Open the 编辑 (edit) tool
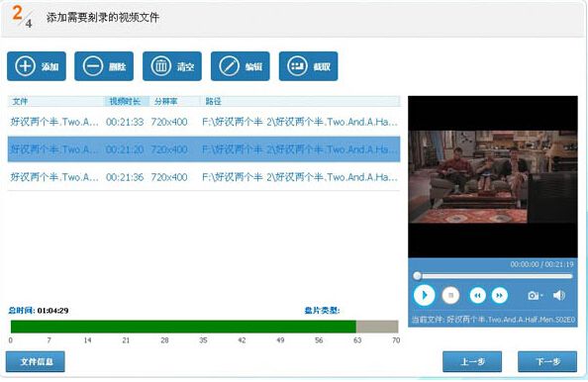Image resolution: width=588 pixels, height=382 pixels. (x=241, y=66)
